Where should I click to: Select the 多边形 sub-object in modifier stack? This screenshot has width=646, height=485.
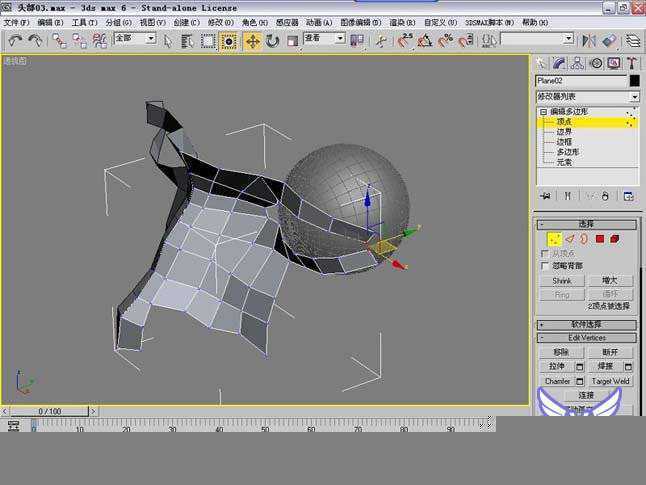tap(568, 152)
